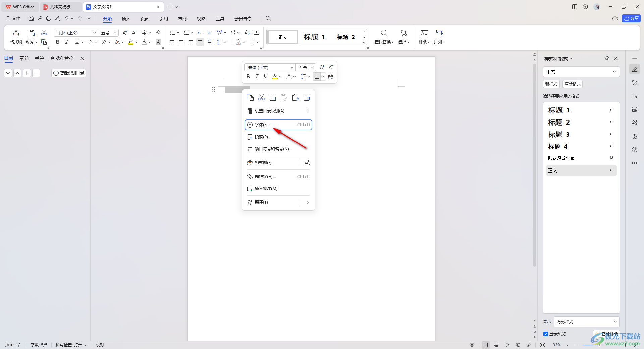Pin the Styles and Formatting panel
Image resolution: width=644 pixels, height=349 pixels.
[x=606, y=58]
